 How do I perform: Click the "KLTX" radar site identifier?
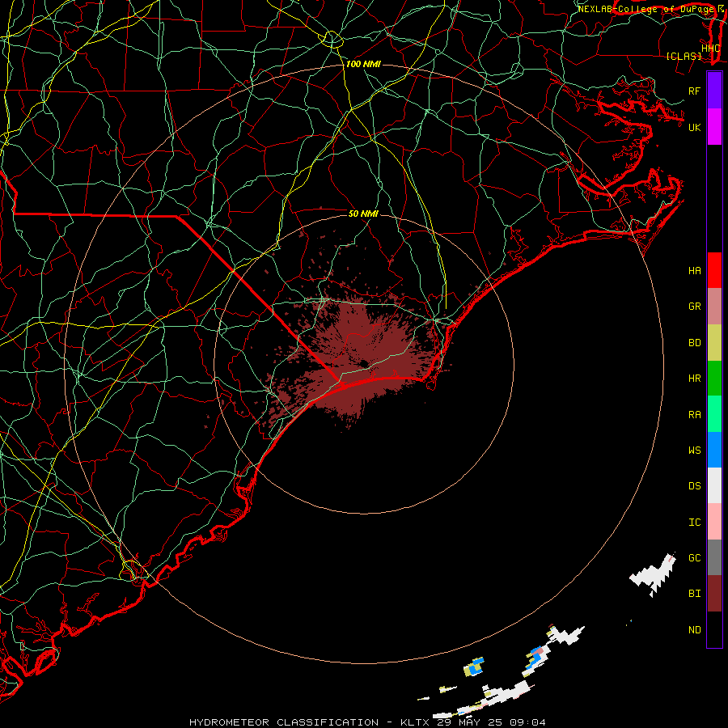click(x=415, y=722)
